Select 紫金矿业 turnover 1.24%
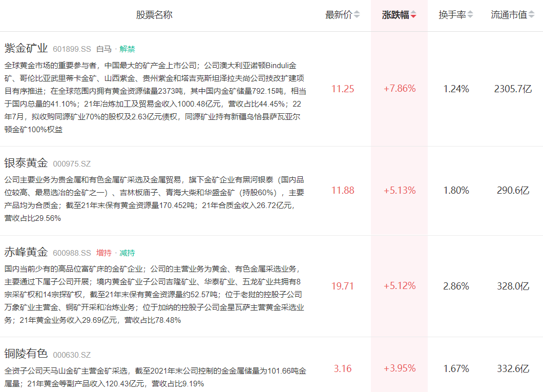Screen dimensions: 543x392 tap(456, 89)
